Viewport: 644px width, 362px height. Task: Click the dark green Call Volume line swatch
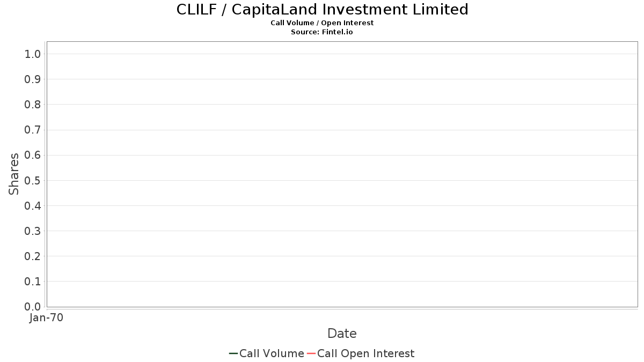(233, 353)
